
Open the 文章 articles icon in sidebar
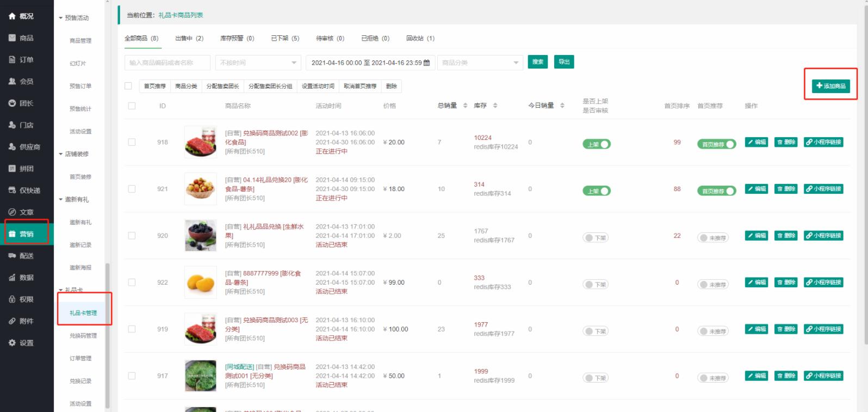point(12,212)
